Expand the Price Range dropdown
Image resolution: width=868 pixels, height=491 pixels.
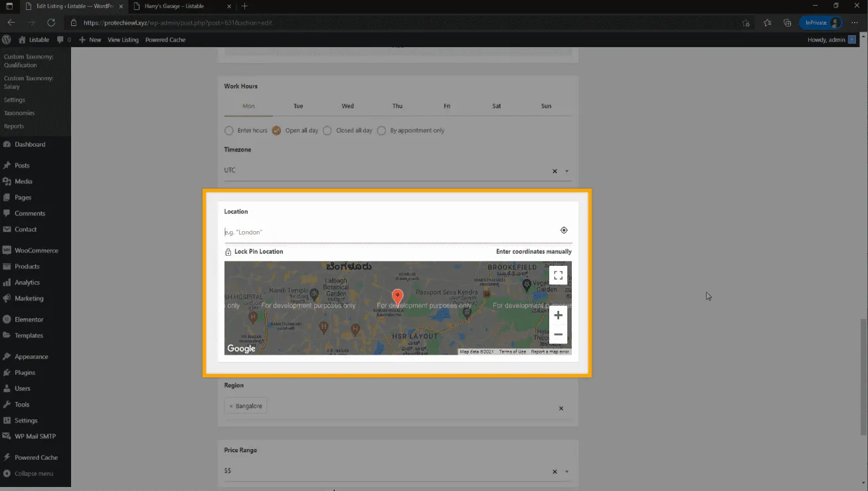click(x=566, y=472)
